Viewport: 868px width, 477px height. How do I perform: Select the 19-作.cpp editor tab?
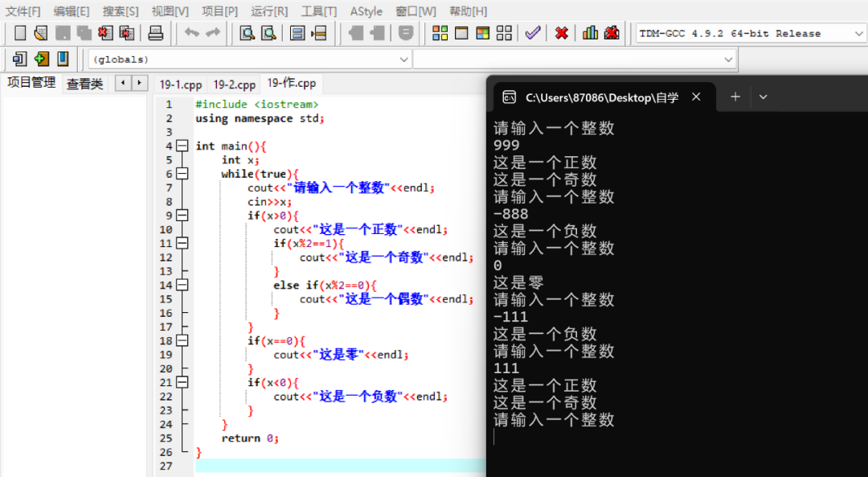(x=292, y=83)
